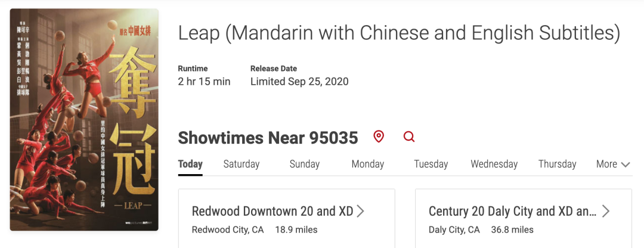Select the Today tab
Screen dimensions: 644x248
[x=190, y=164]
